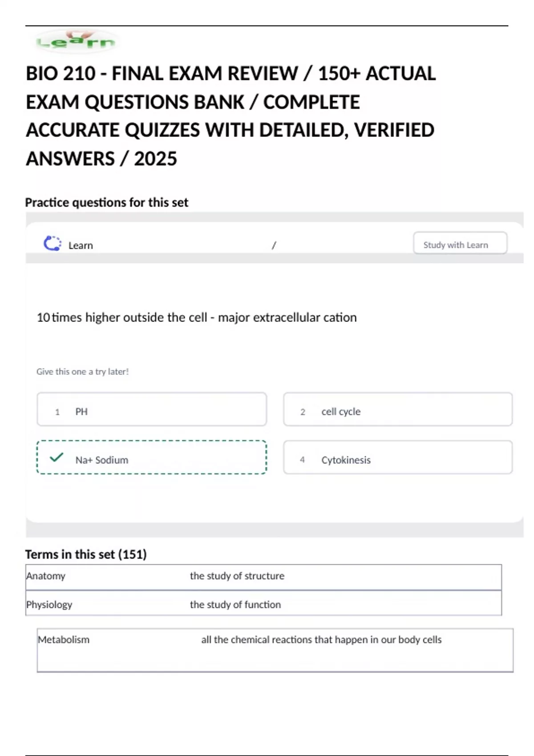Click the Learn label beside icon
This screenshot has width=534, height=756.
point(81,245)
